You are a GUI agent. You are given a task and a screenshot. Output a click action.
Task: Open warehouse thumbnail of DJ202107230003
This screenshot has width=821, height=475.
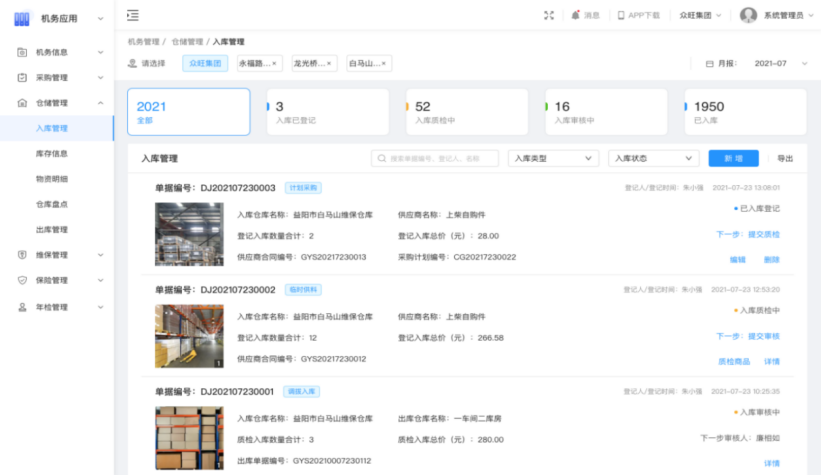coord(189,235)
